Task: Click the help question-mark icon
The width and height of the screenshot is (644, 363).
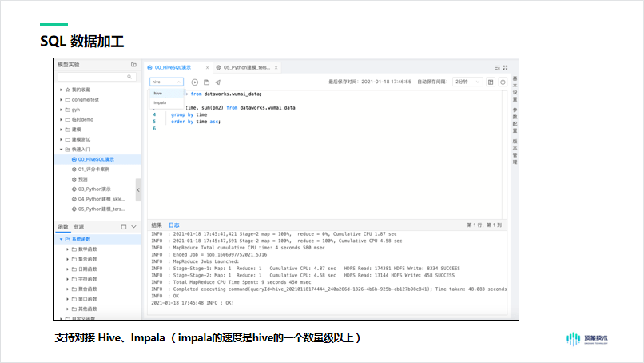Action: coord(503,82)
